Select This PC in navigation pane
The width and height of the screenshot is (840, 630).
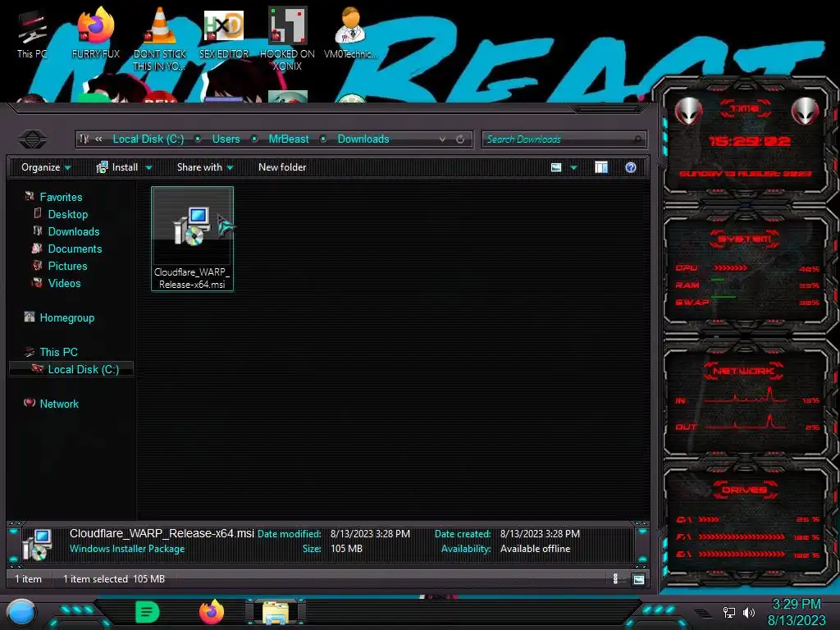click(58, 352)
